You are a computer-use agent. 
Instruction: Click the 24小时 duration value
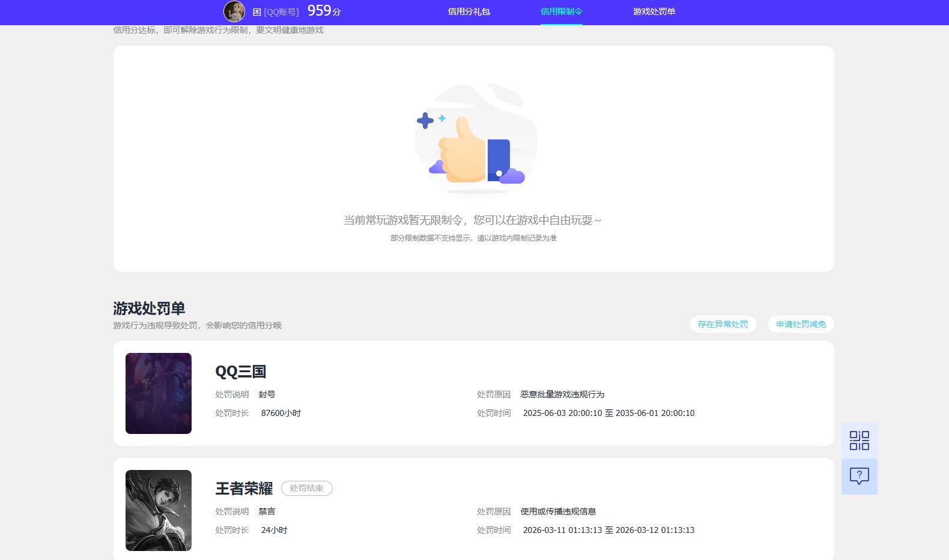[274, 530]
